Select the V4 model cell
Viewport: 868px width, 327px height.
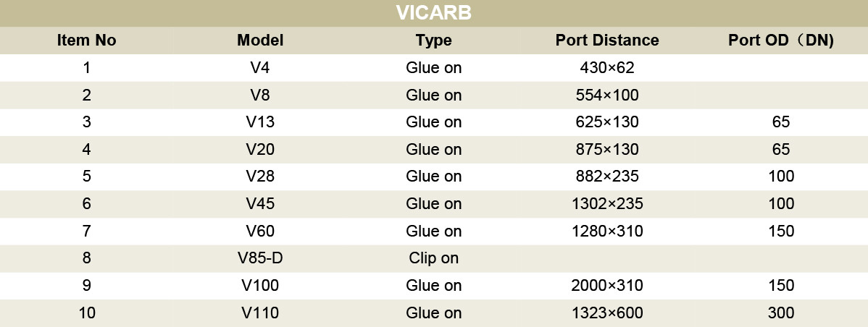pos(260,68)
